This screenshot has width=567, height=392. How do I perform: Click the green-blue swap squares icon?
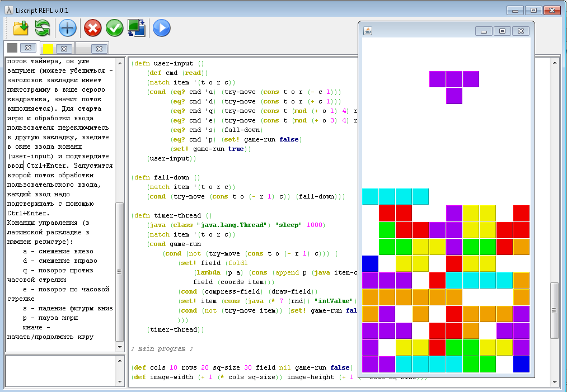point(137,27)
